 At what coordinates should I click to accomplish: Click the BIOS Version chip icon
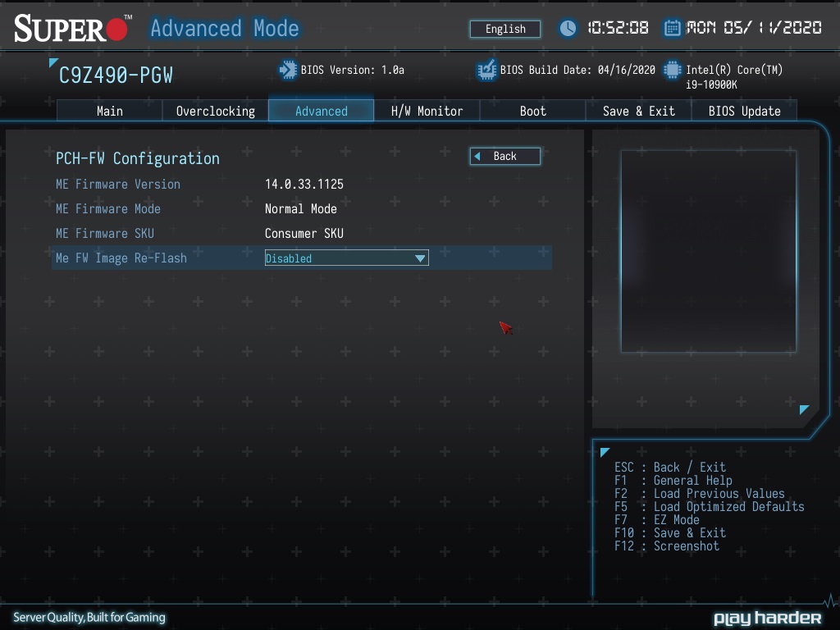pos(288,70)
